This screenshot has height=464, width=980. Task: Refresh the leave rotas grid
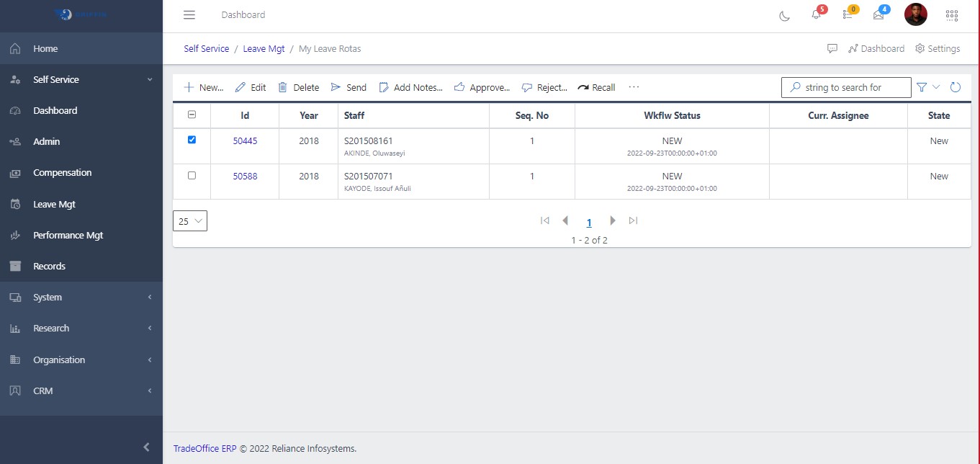[956, 87]
